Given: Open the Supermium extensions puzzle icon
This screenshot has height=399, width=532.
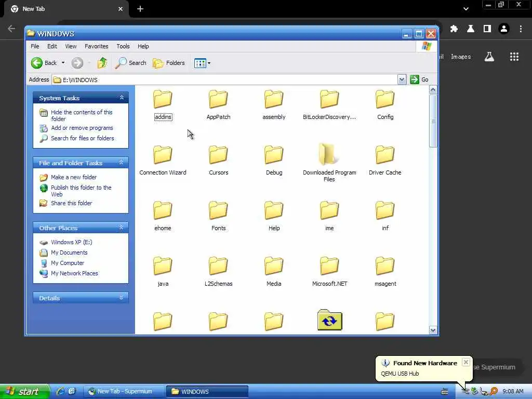Looking at the screenshot, I should pos(454,29).
